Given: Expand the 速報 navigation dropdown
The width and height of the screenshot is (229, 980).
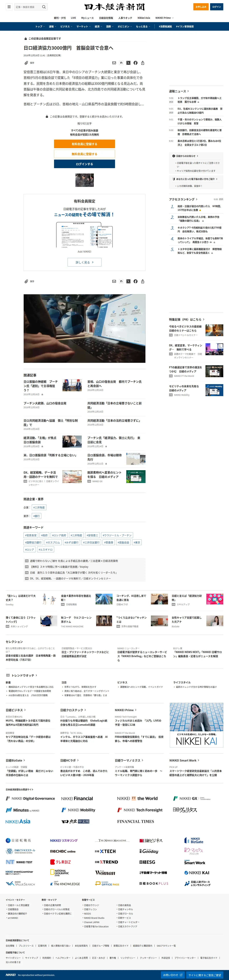Looking at the screenshot, I should coord(52,27).
